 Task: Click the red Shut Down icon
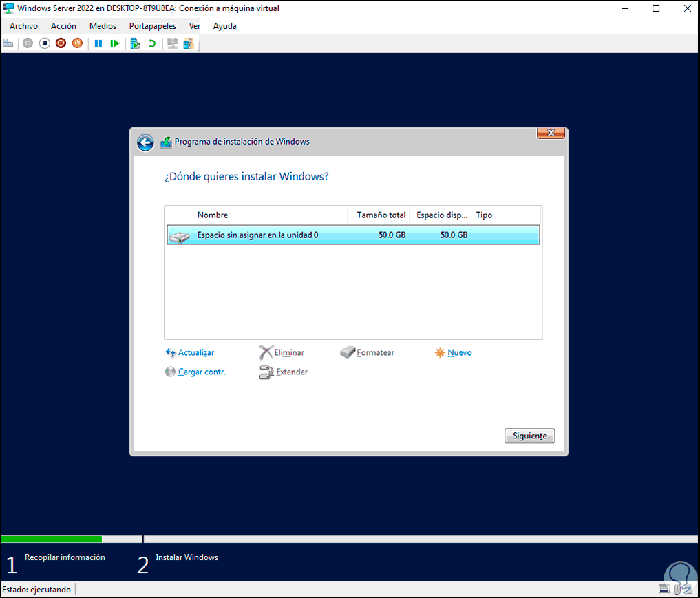(x=61, y=43)
